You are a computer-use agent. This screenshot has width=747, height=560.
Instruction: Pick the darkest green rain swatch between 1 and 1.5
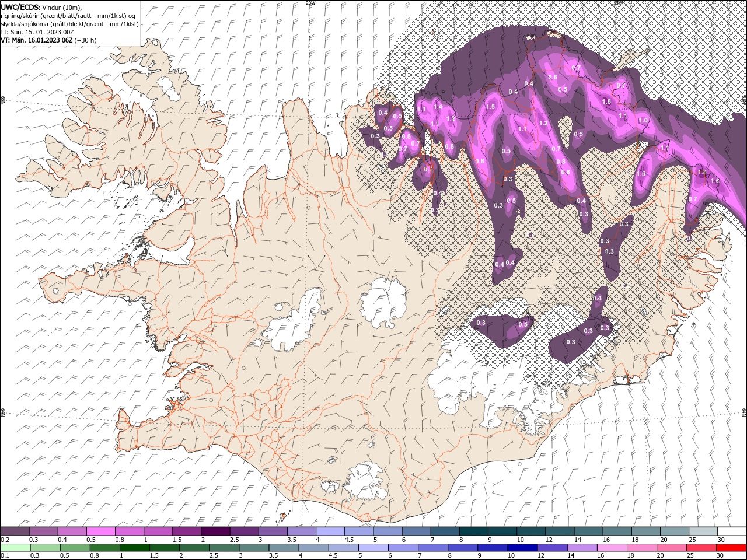135,548
